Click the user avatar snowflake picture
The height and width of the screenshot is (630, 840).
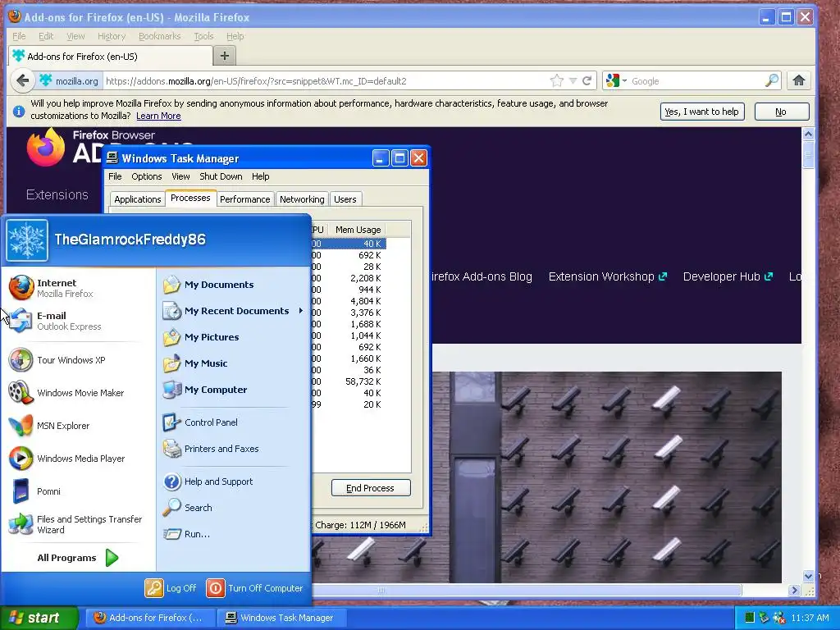(x=27, y=240)
